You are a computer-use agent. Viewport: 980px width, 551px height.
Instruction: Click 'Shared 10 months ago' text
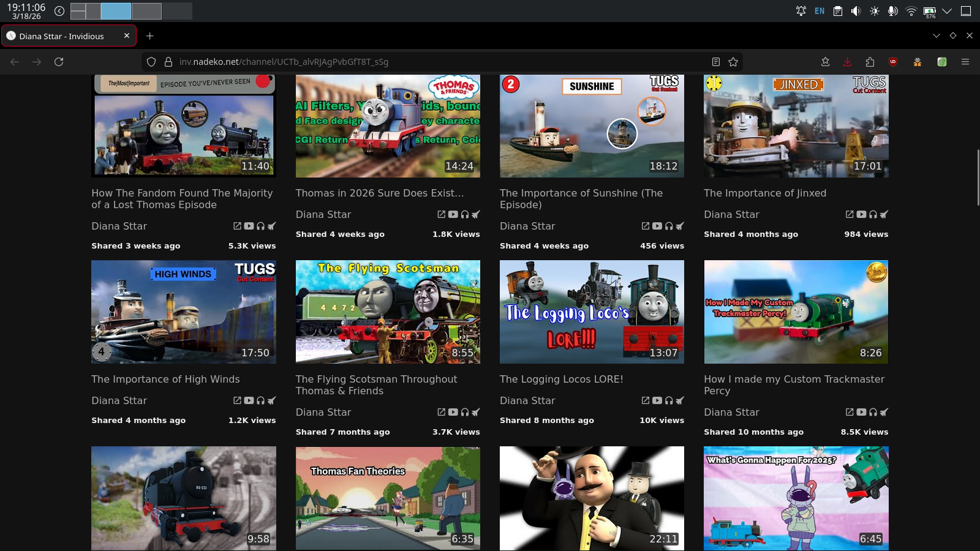[x=753, y=432]
